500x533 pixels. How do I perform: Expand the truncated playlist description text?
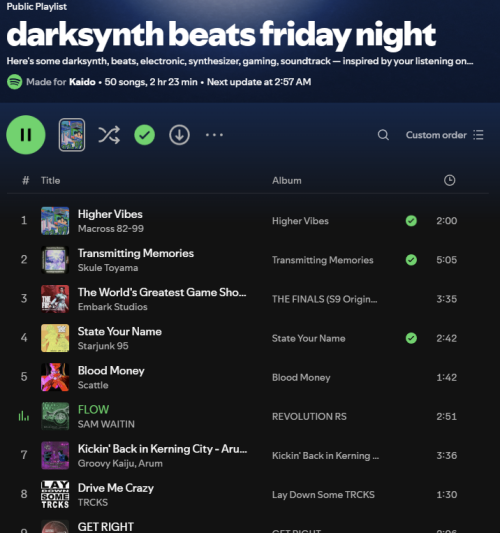click(240, 61)
